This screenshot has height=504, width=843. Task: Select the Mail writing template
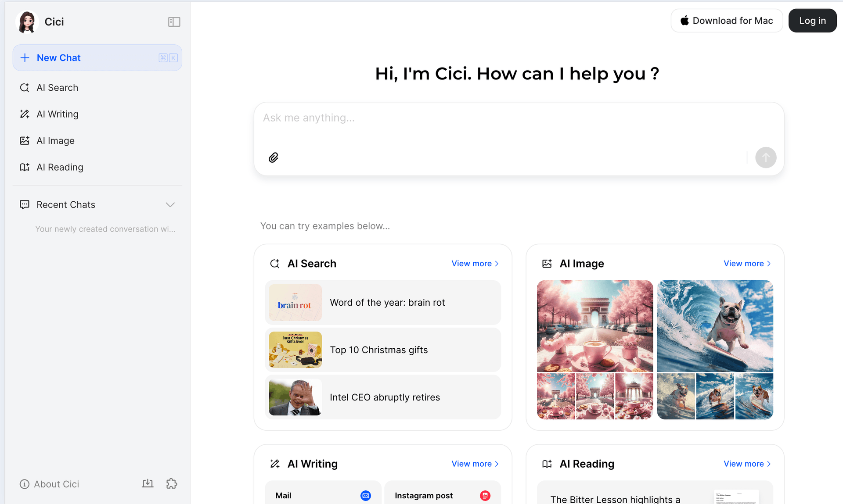pos(323,493)
